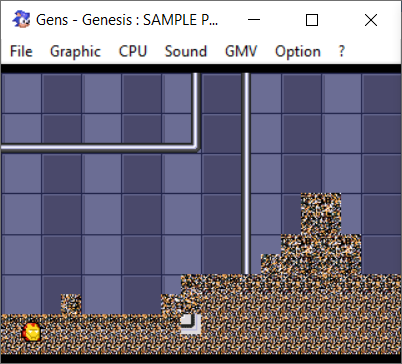Minimize the Gens window
The image size is (402, 364).
pyautogui.click(x=254, y=20)
